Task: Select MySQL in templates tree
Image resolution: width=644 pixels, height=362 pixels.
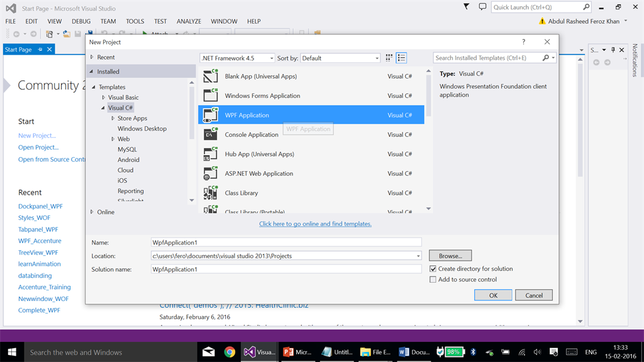Action: pos(127,150)
